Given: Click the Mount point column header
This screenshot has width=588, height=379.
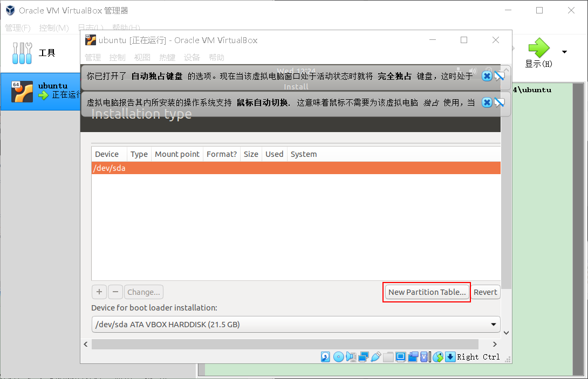Looking at the screenshot, I should coord(177,154).
